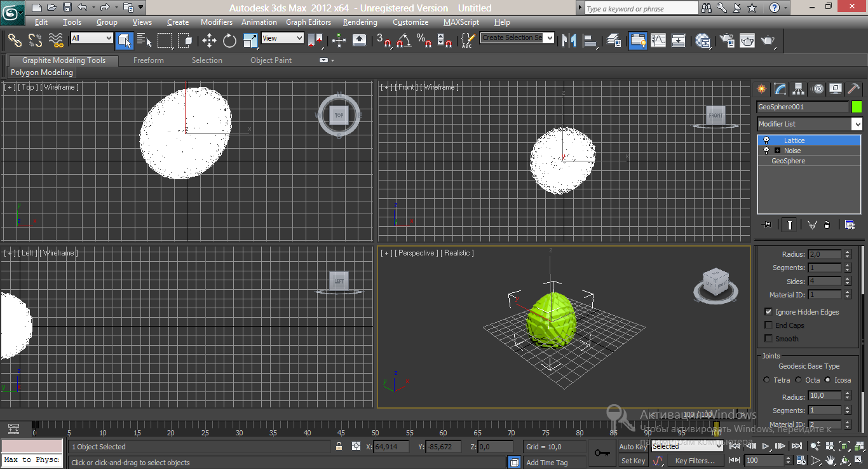Image resolution: width=868 pixels, height=469 pixels.
Task: Click the Play Animation button
Action: pyautogui.click(x=766, y=446)
